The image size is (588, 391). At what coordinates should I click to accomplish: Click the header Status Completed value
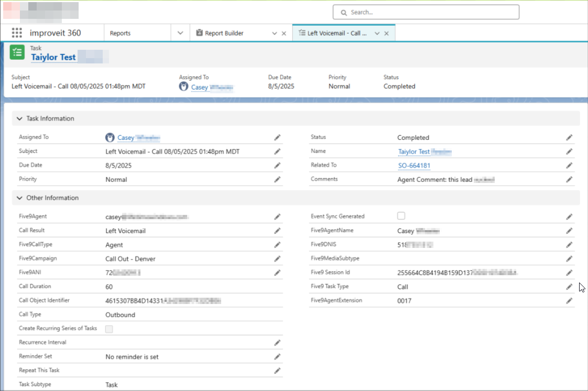coord(399,86)
